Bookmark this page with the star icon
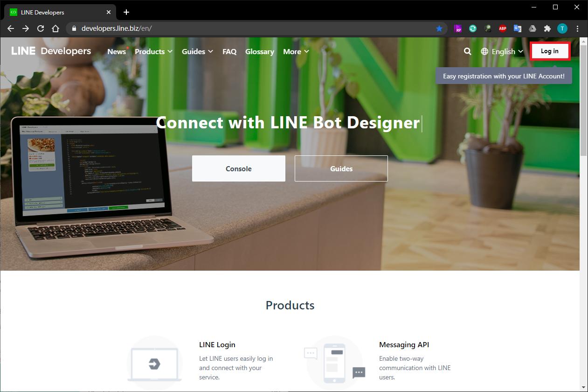Image resolution: width=588 pixels, height=392 pixels. click(x=439, y=28)
